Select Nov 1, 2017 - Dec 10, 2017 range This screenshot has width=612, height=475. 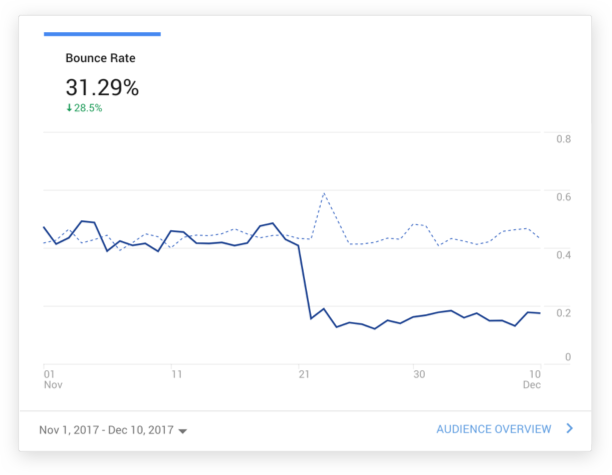click(x=106, y=430)
